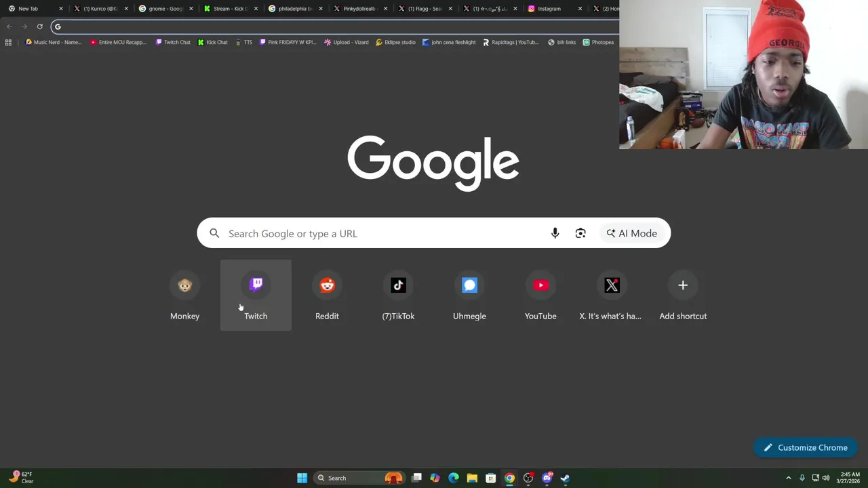Open the bih links bookmark folder
This screenshot has width=868, height=488.
(x=562, y=42)
